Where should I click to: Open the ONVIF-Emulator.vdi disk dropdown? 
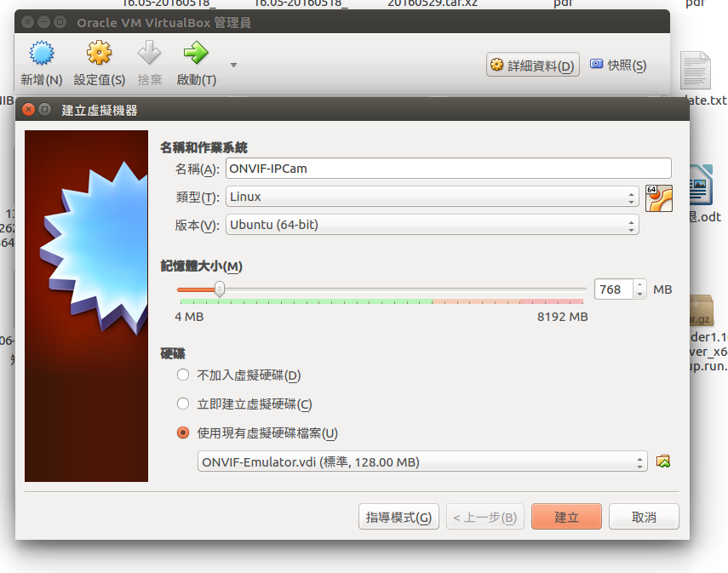422,461
